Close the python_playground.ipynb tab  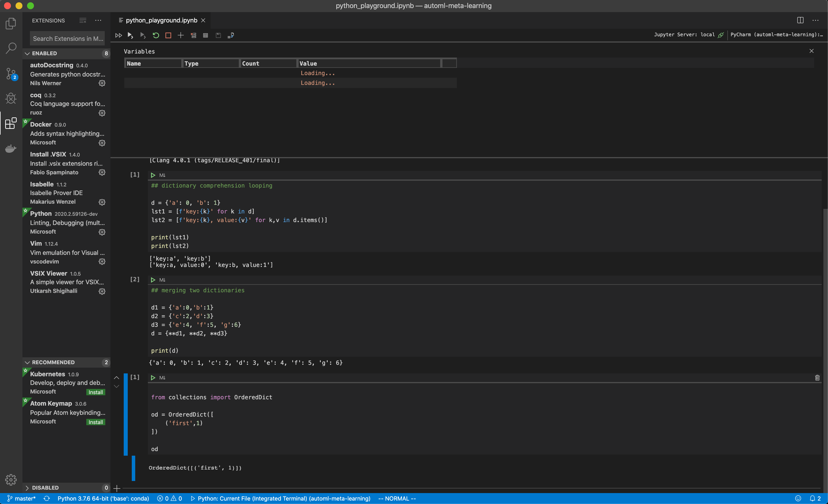(203, 20)
